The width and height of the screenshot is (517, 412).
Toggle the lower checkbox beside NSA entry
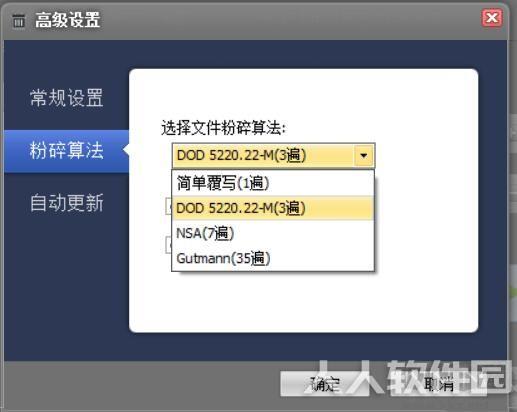tap(169, 245)
